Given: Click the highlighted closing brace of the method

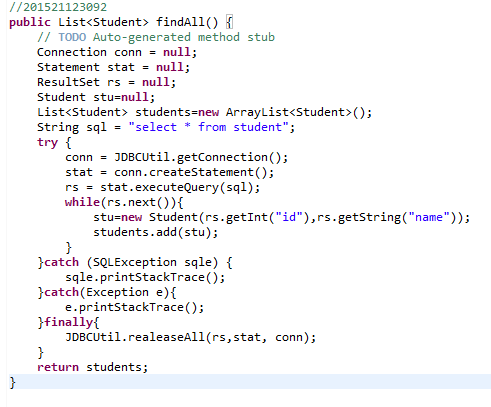Looking at the screenshot, I should [13, 382].
